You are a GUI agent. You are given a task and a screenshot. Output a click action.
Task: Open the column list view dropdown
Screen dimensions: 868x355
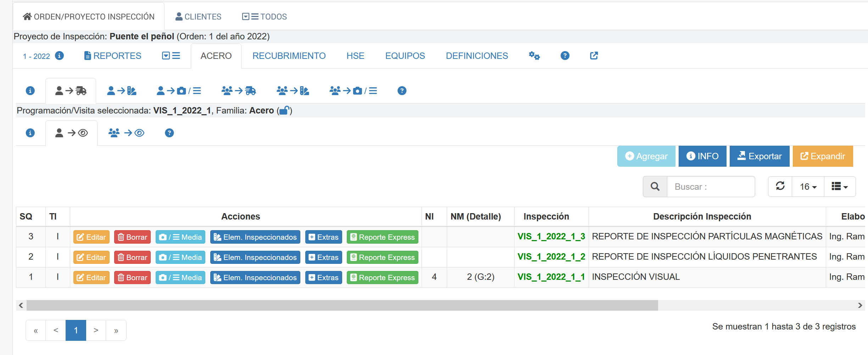click(x=840, y=187)
